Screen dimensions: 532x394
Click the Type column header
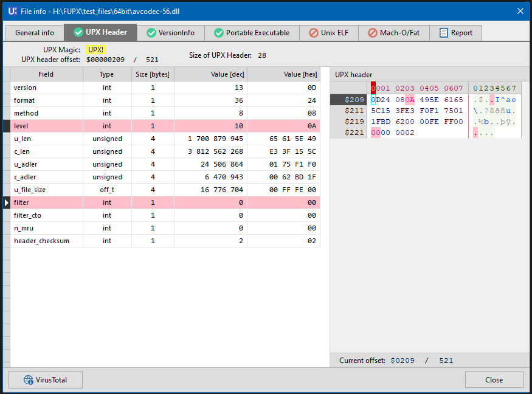(x=107, y=74)
